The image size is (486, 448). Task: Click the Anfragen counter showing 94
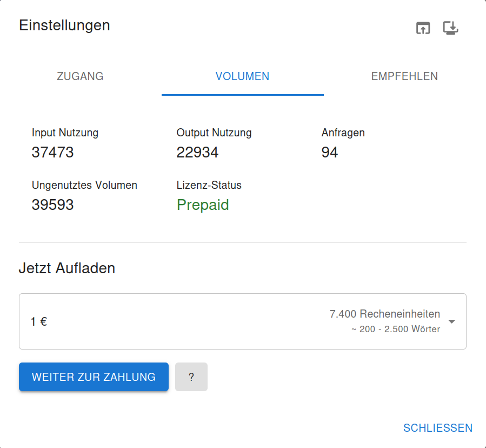(330, 152)
